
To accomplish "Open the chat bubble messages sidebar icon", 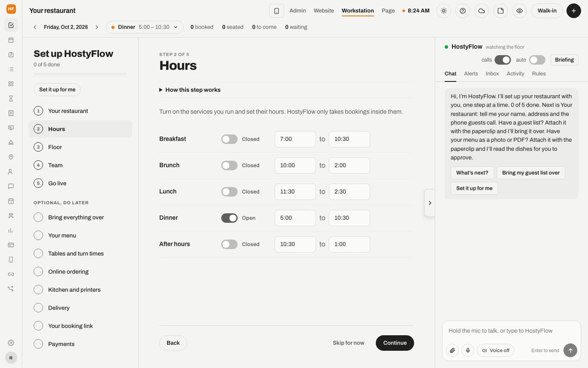I will tap(11, 187).
